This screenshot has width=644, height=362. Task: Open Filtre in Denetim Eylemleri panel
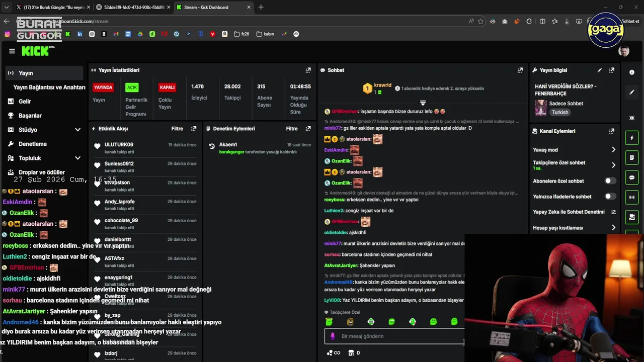292,129
